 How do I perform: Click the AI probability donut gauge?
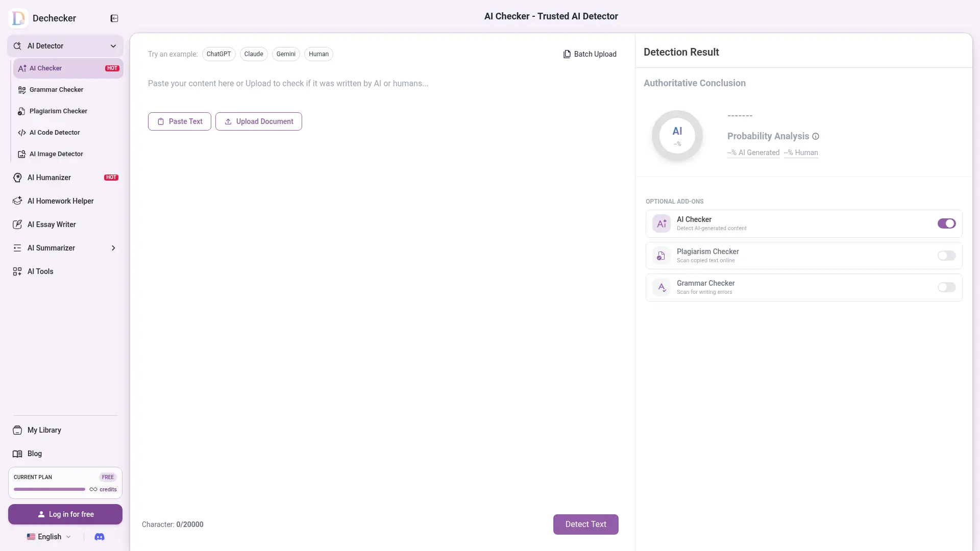pos(677,136)
